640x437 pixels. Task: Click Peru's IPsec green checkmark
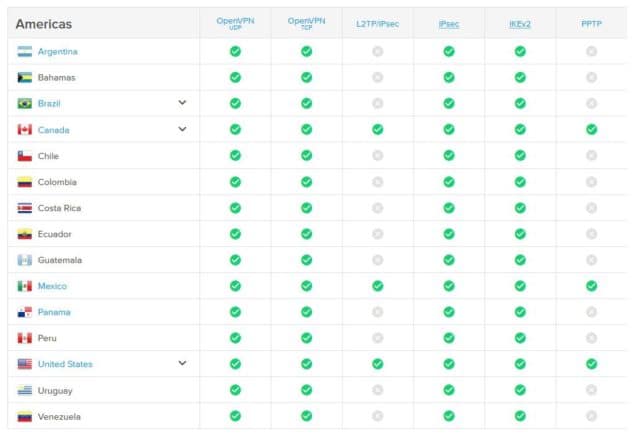449,338
